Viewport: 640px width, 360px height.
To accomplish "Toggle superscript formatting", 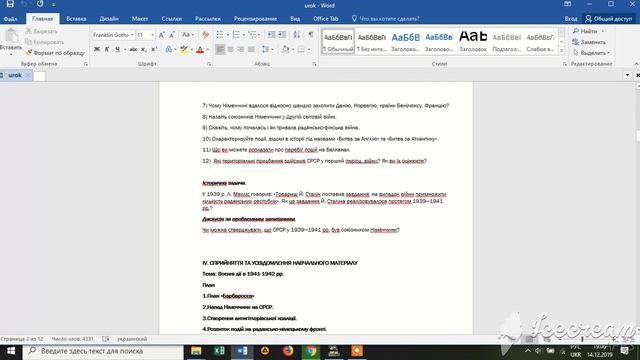I will (x=154, y=49).
